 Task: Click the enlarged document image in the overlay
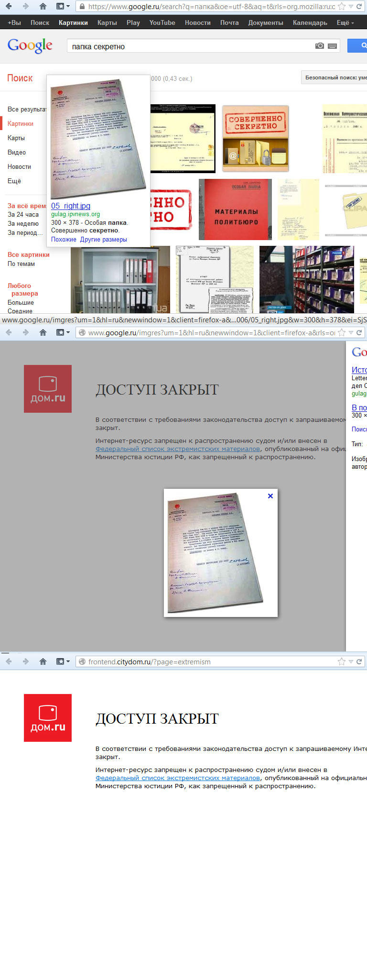click(x=216, y=552)
